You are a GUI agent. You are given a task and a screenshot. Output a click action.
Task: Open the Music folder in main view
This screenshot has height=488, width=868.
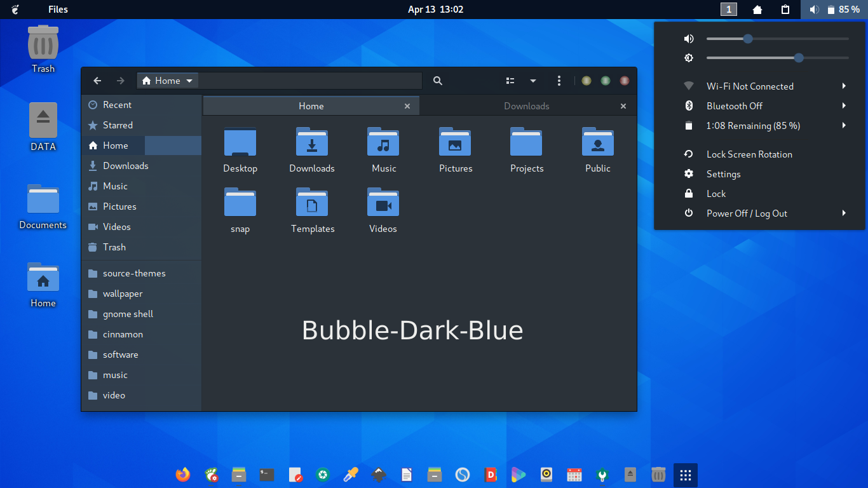click(x=383, y=142)
